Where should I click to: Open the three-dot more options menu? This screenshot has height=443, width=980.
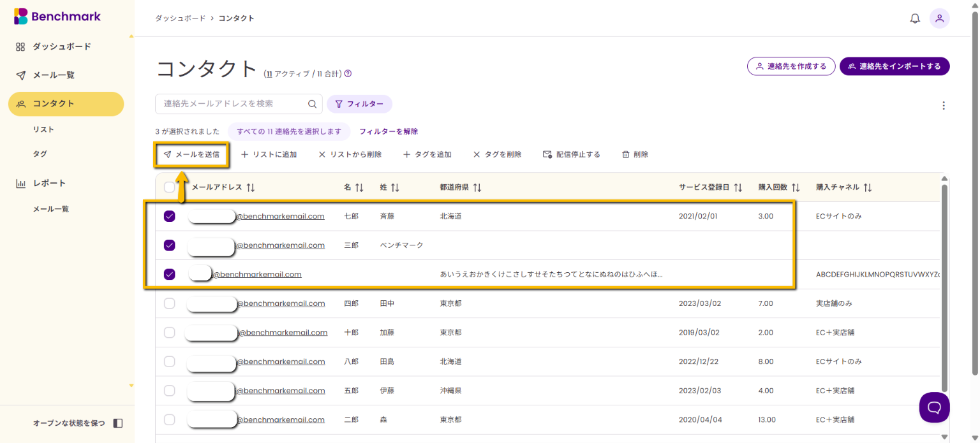[x=944, y=106]
